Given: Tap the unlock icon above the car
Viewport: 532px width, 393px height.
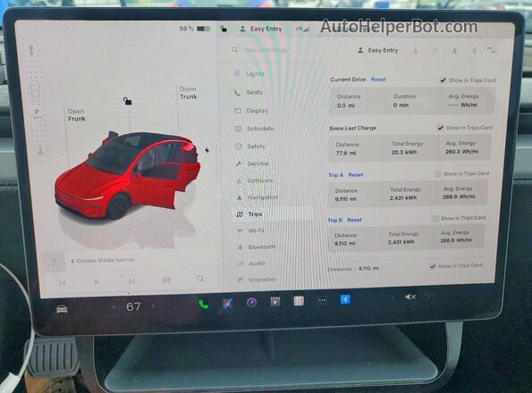Looking at the screenshot, I should [127, 101].
